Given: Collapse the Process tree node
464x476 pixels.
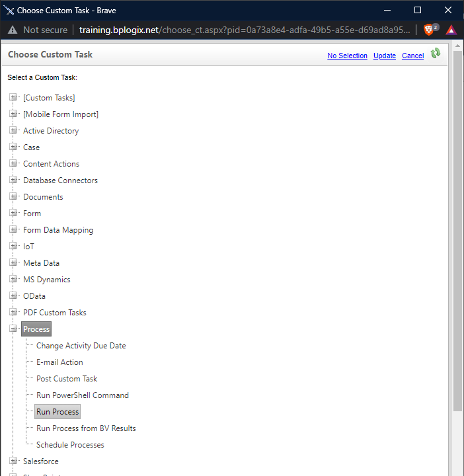Looking at the screenshot, I should pyautogui.click(x=13, y=329).
